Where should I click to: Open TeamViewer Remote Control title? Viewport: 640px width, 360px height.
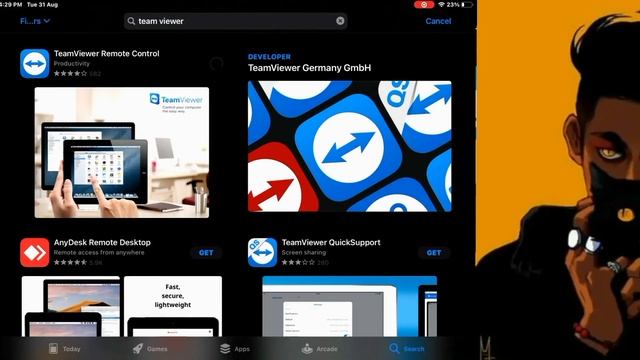[107, 53]
